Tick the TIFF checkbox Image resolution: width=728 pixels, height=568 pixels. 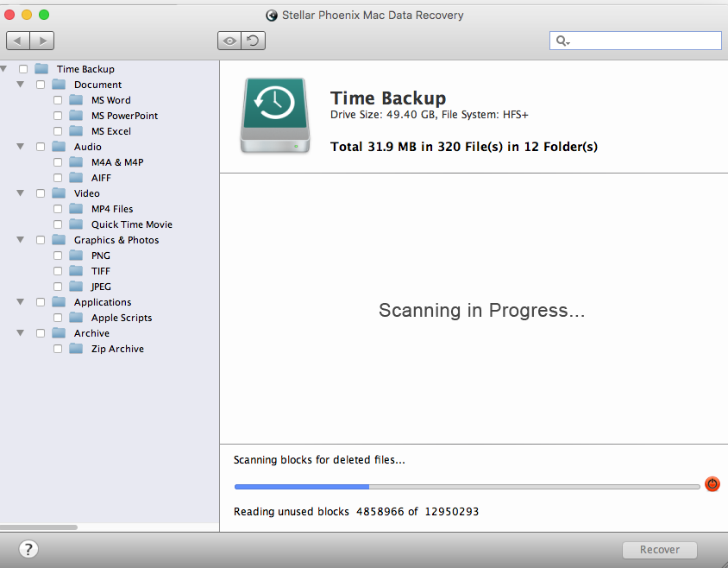tap(58, 271)
